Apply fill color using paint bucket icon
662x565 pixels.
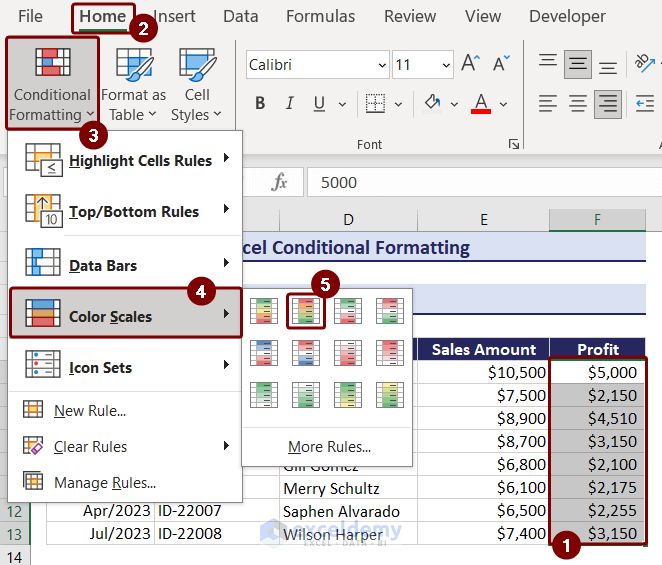pos(432,103)
